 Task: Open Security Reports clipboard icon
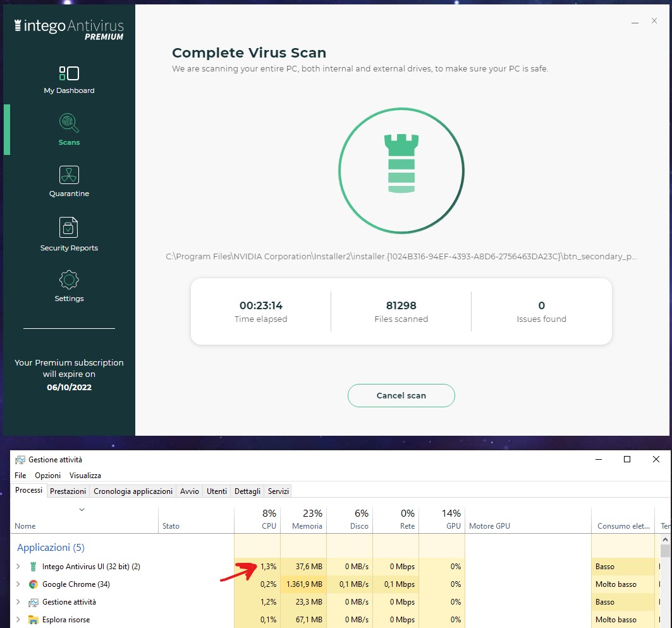tap(69, 227)
